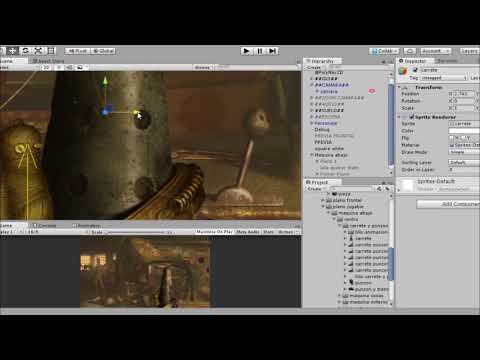This screenshot has height=360, width=480.
Task: Select the punzon asset in Project
Action: pos(363,283)
